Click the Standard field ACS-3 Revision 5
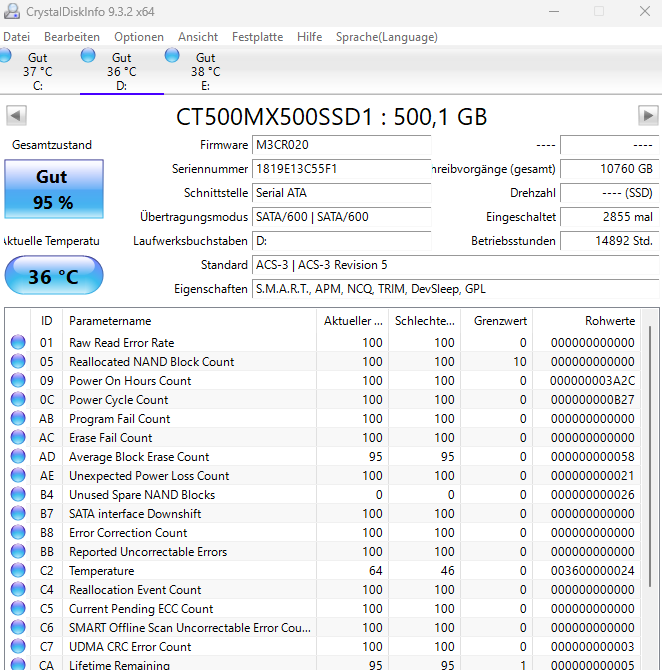 coord(456,265)
